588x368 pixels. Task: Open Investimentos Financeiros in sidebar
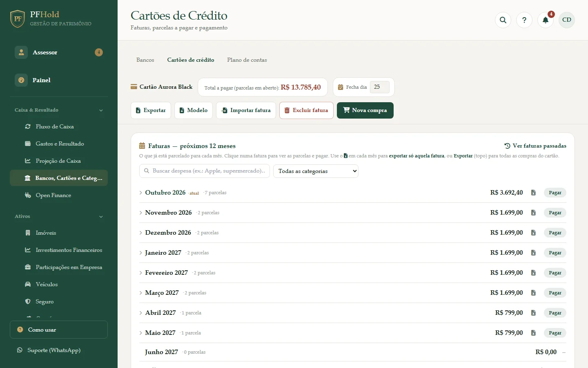(59, 250)
